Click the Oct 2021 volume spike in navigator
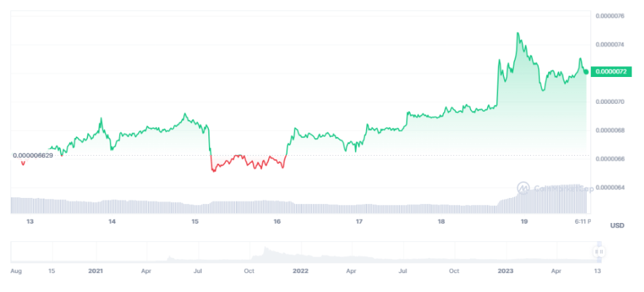Screen dimensions: 644x292 pyautogui.click(x=265, y=250)
